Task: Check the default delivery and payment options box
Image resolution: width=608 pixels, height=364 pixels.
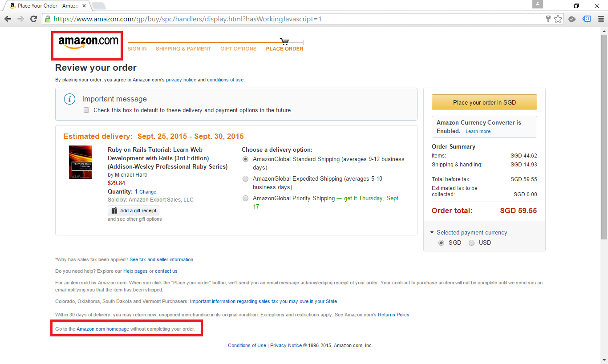Action: [x=86, y=110]
